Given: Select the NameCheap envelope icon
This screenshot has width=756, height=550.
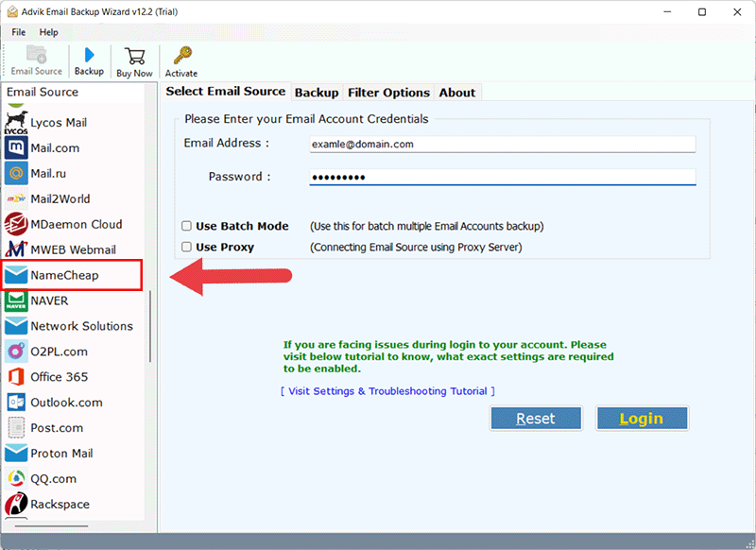Looking at the screenshot, I should tap(16, 275).
